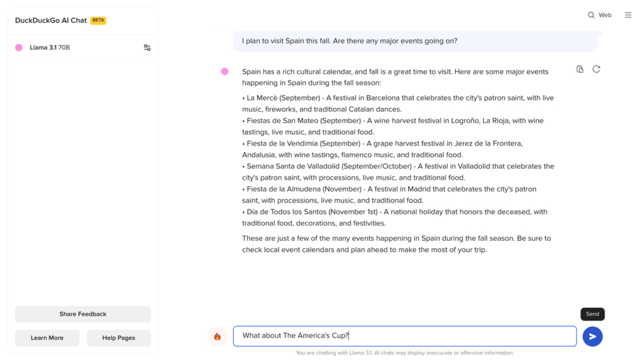Open the Learn More page

[47, 337]
